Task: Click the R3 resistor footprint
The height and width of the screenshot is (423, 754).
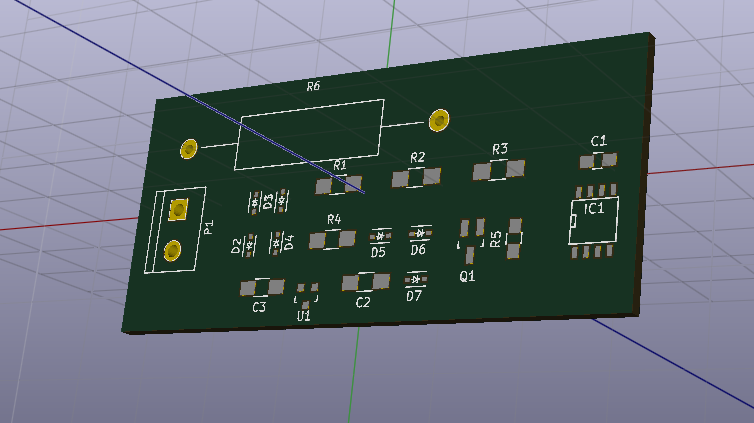Action: click(x=498, y=170)
